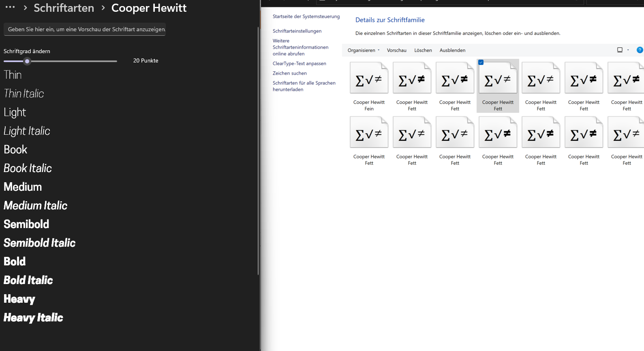Screen dimensions: 644x351
Task: Select the 'Medium' font preview line
Action: coord(23,187)
